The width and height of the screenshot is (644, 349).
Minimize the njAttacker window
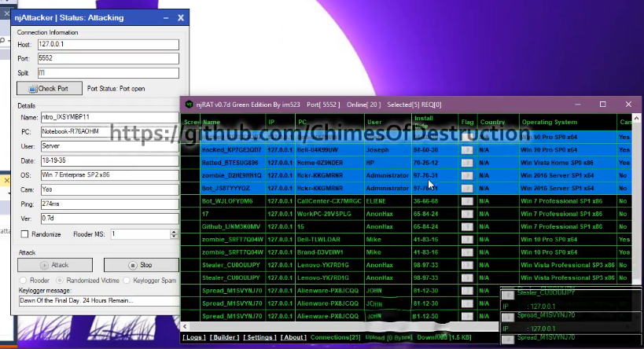point(166,17)
